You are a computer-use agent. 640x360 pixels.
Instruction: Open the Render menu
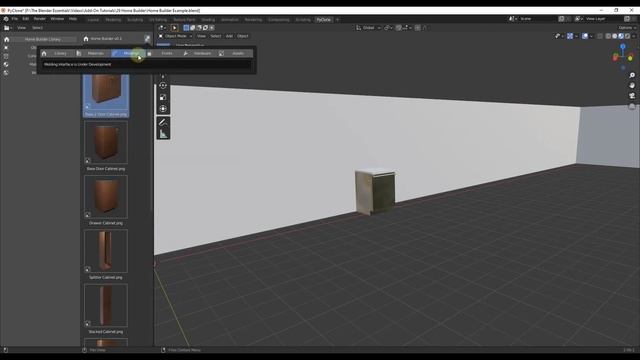click(x=40, y=19)
